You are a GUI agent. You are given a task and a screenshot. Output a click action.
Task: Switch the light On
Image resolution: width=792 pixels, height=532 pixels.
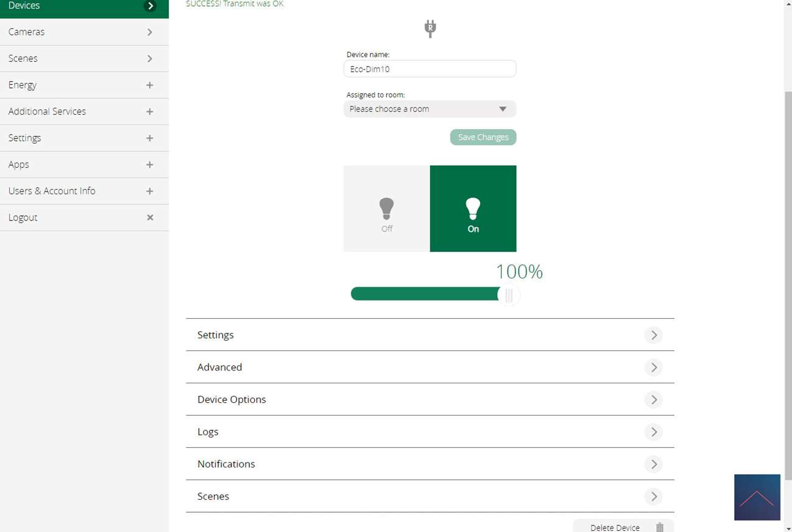[473, 208]
